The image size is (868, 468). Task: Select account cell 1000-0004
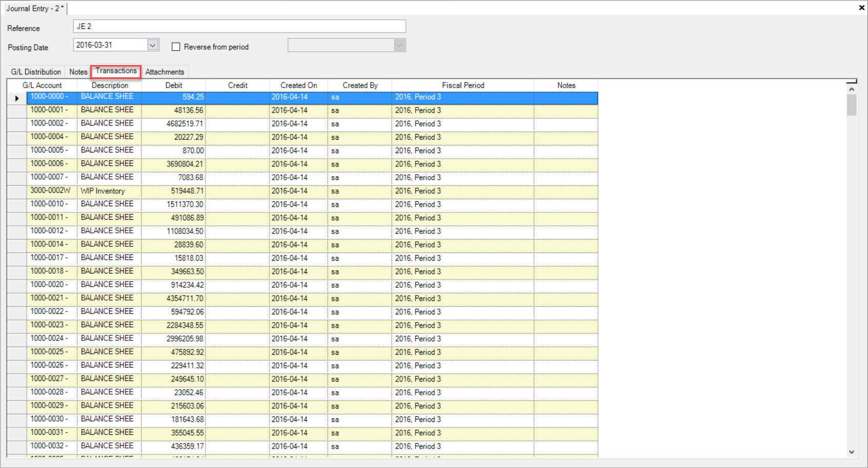(x=52, y=137)
